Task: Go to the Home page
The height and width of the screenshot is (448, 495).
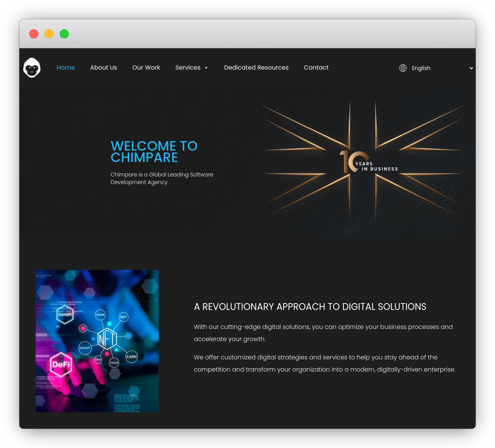Action: coord(66,68)
